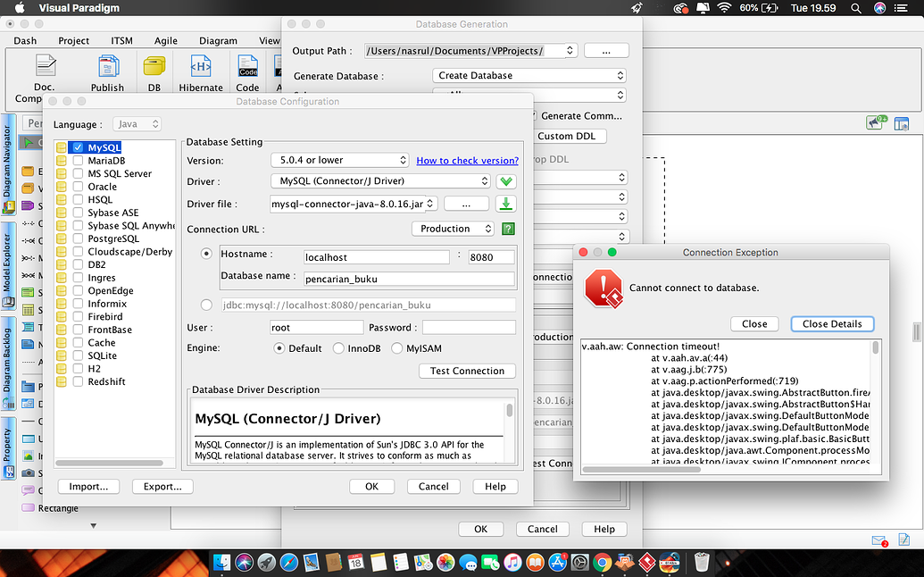The height and width of the screenshot is (577, 924).
Task: Click mail notification icon bottom right
Action: pyautogui.click(x=879, y=539)
